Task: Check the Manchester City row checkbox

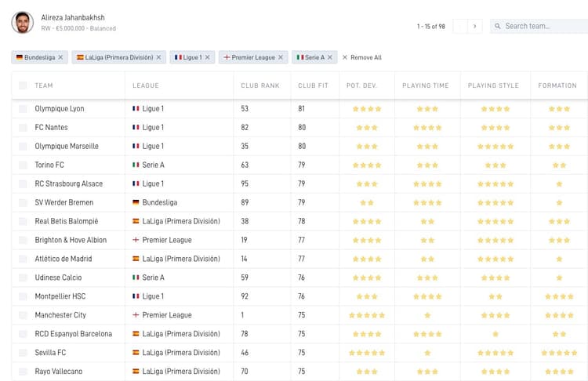Action: (23, 315)
